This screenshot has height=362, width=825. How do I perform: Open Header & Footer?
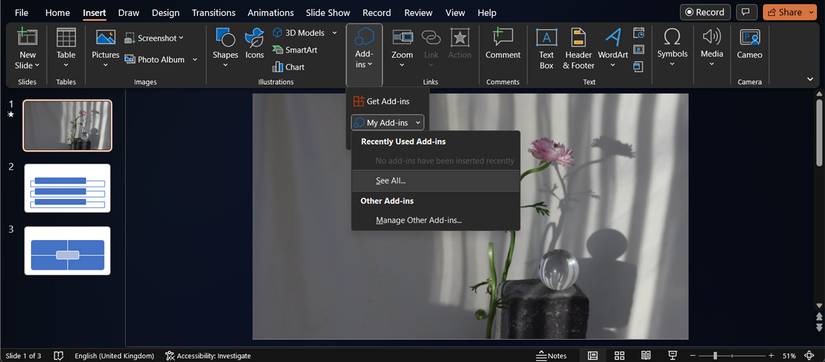click(579, 48)
